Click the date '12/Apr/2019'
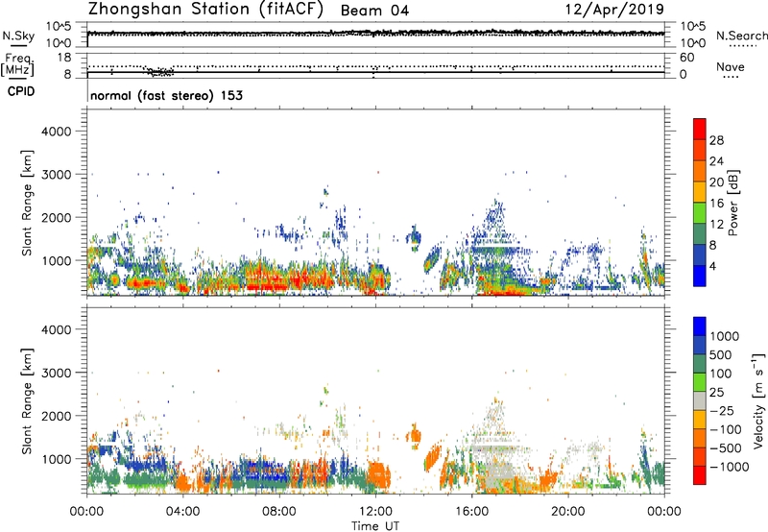Image resolution: width=768 pixels, height=532 pixels. pos(615,10)
